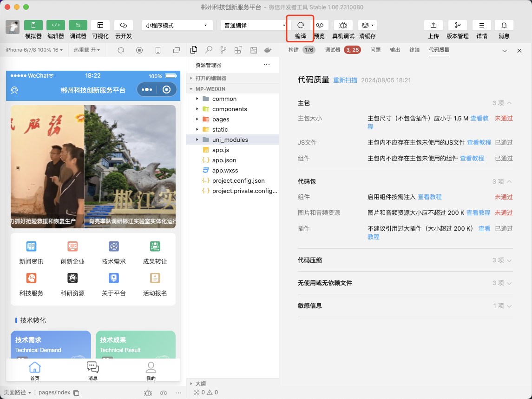Image resolution: width=532 pixels, height=399 pixels.
Task: Detach the simulator window
Action: 177,50
